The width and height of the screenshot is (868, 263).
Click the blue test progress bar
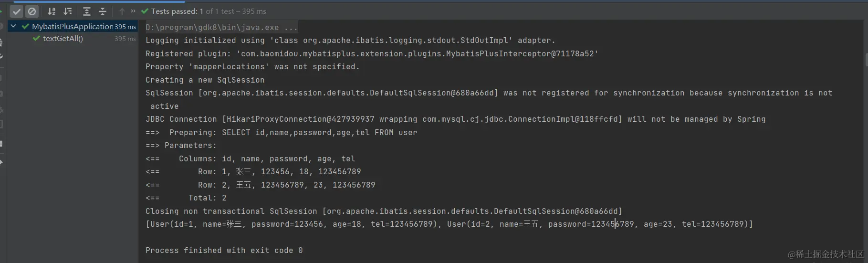click(x=95, y=1)
